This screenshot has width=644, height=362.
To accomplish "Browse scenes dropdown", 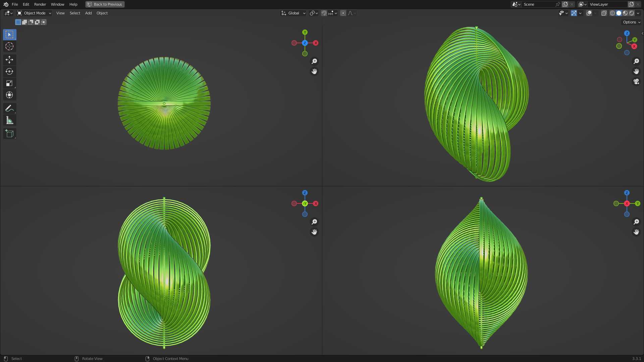I will (x=516, y=4).
